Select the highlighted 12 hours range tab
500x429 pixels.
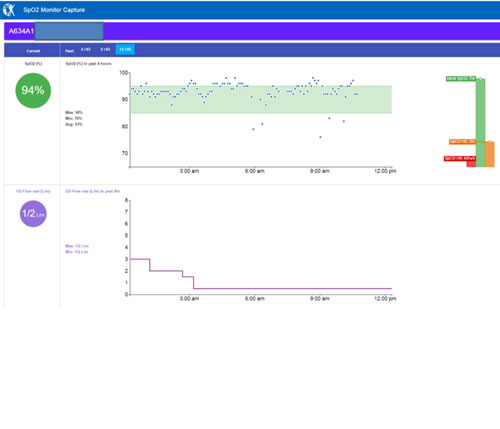125,49
